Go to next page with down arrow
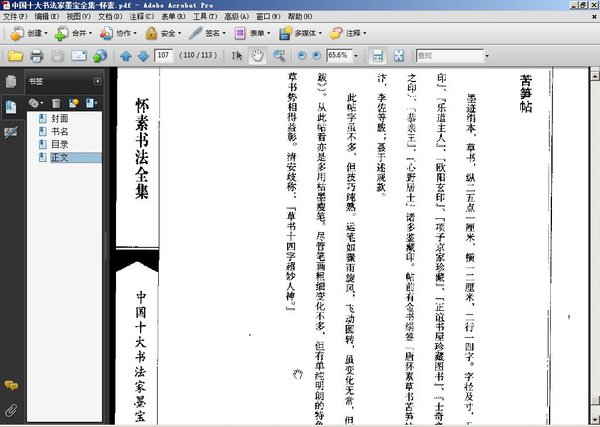 (x=143, y=55)
